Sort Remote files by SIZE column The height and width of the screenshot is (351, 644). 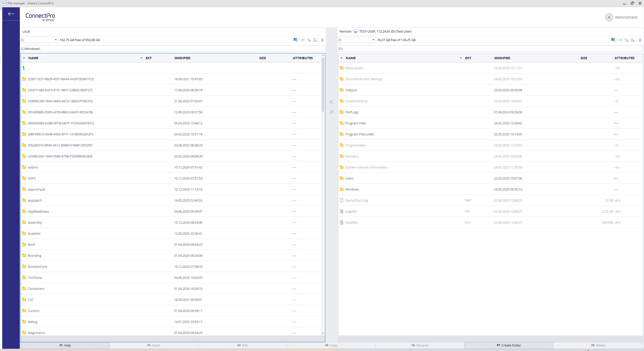[x=584, y=58]
